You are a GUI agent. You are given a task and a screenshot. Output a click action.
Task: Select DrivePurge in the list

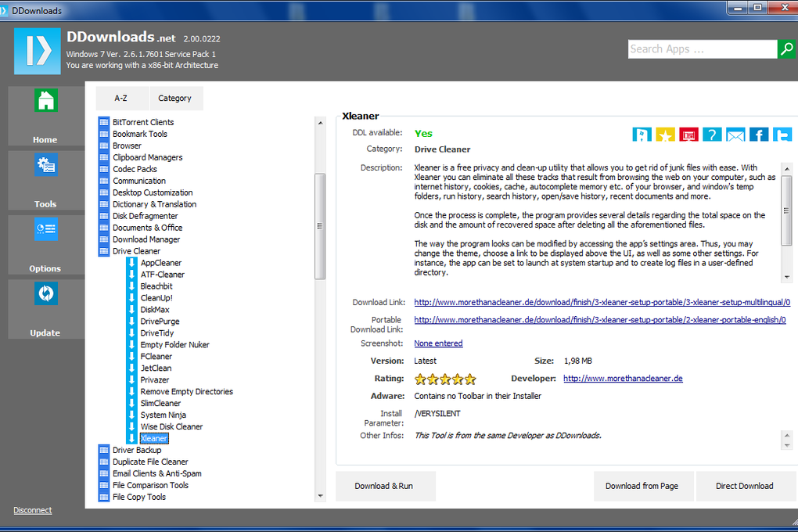click(x=160, y=322)
